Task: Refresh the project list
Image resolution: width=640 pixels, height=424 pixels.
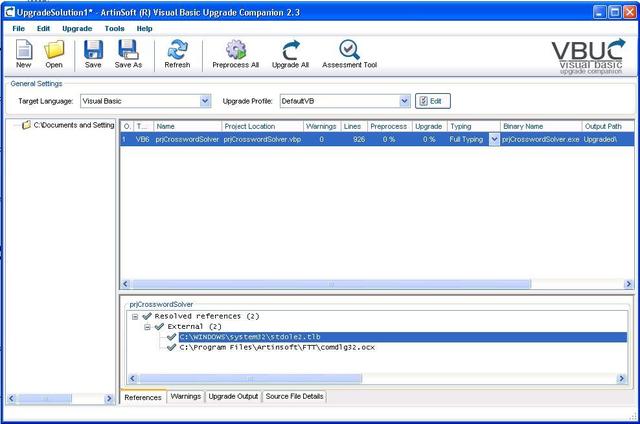Action: pos(177,54)
